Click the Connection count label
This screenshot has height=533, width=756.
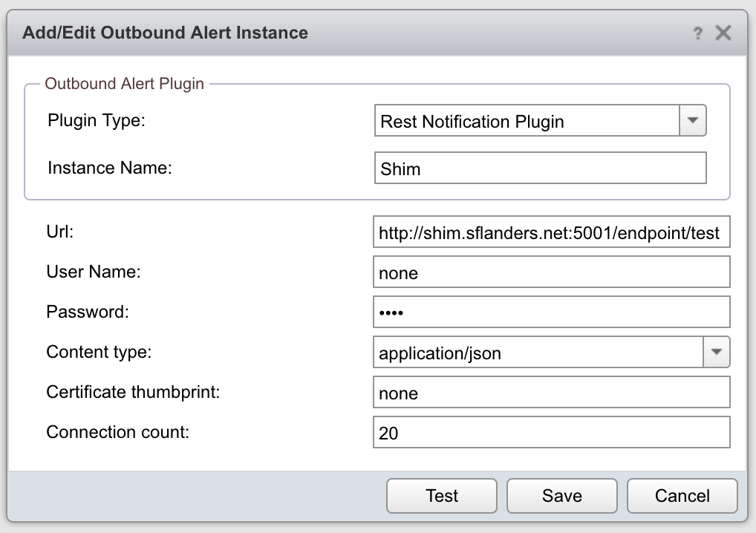(x=117, y=431)
